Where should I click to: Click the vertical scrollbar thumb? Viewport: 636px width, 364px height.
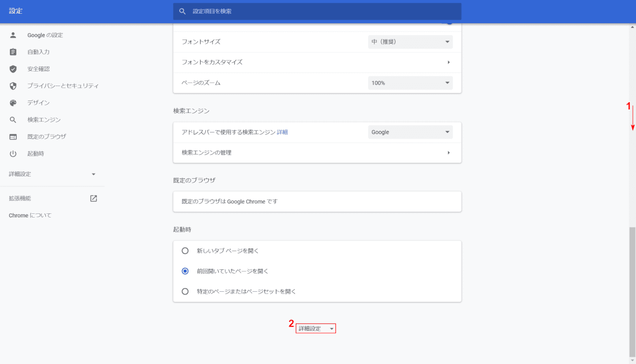click(x=632, y=292)
